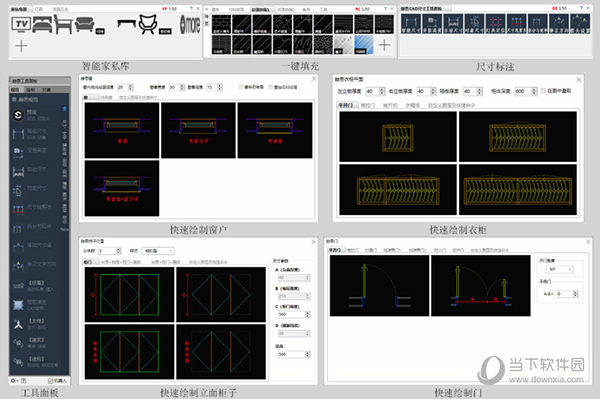
Task: Switch to '推拉门' tab in wardrobe dialog
Action: tap(368, 105)
